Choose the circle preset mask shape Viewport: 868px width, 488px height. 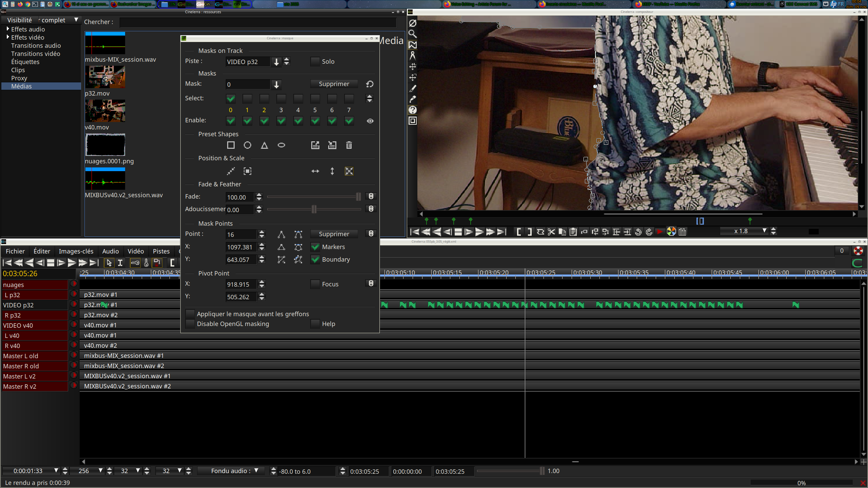(248, 145)
